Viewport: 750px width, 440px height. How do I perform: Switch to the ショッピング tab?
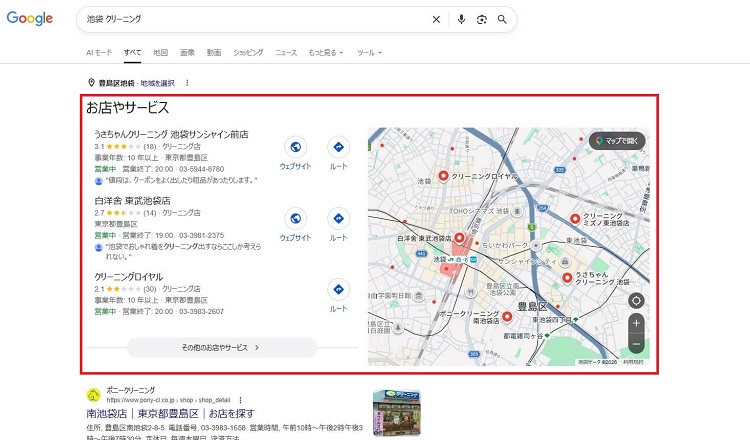coord(248,53)
